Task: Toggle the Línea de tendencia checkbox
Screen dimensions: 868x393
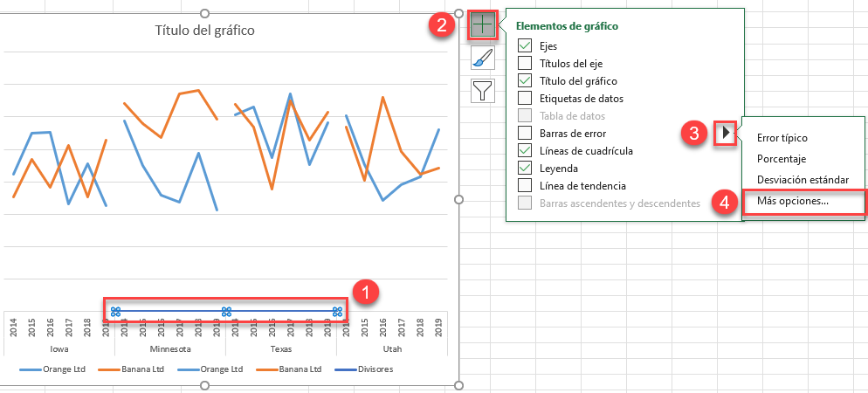Action: point(525,185)
